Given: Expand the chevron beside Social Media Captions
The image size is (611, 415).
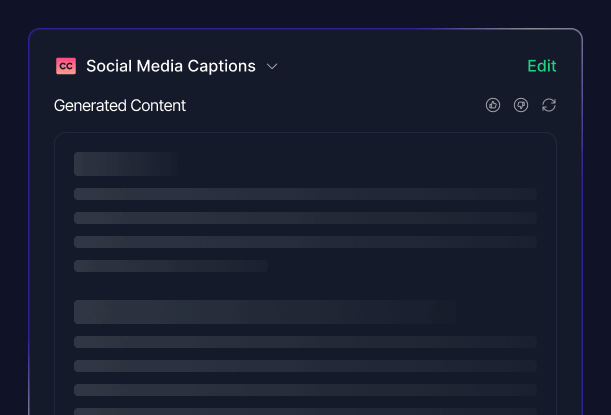Looking at the screenshot, I should click(x=272, y=67).
